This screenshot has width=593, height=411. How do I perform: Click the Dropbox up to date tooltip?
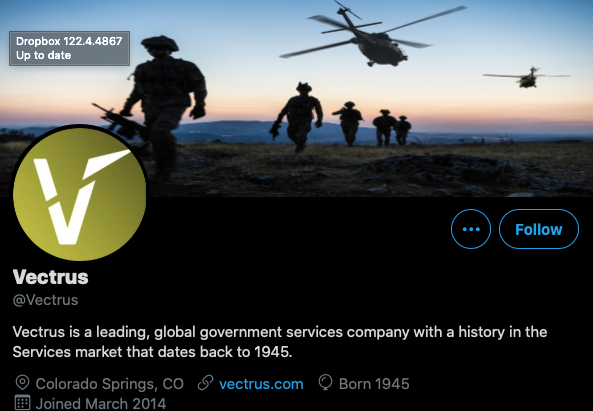[x=70, y=48]
